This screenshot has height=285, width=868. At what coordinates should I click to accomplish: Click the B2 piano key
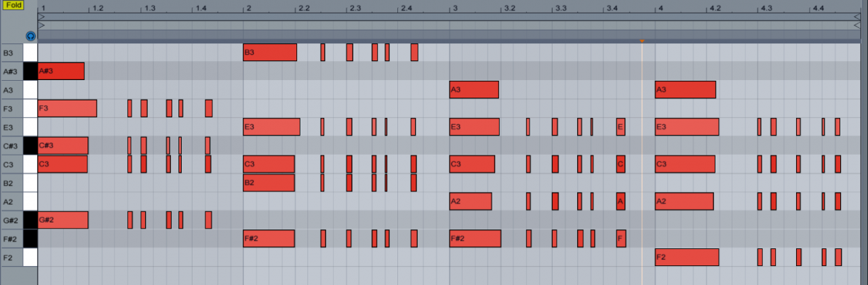click(31, 183)
